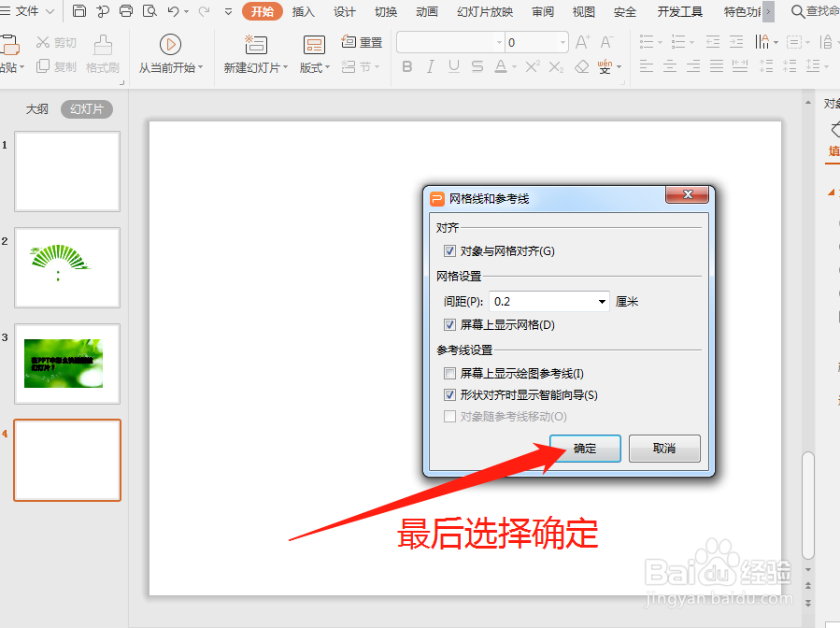Image resolution: width=840 pixels, height=628 pixels.
Task: Open the 幻灯片放映 menu
Action: (484, 12)
